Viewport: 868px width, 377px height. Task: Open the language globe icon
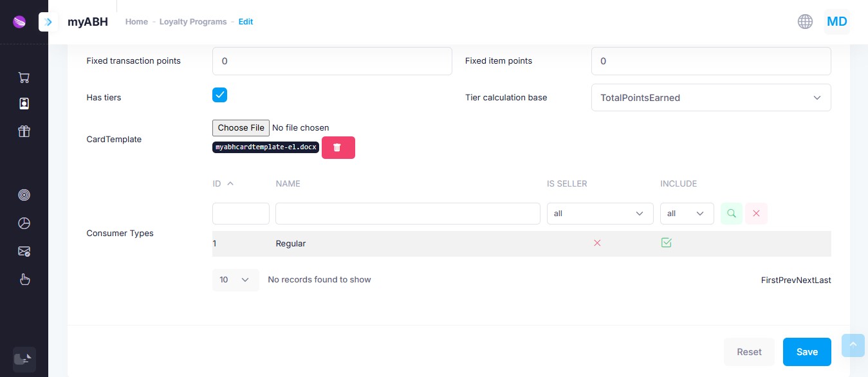805,22
